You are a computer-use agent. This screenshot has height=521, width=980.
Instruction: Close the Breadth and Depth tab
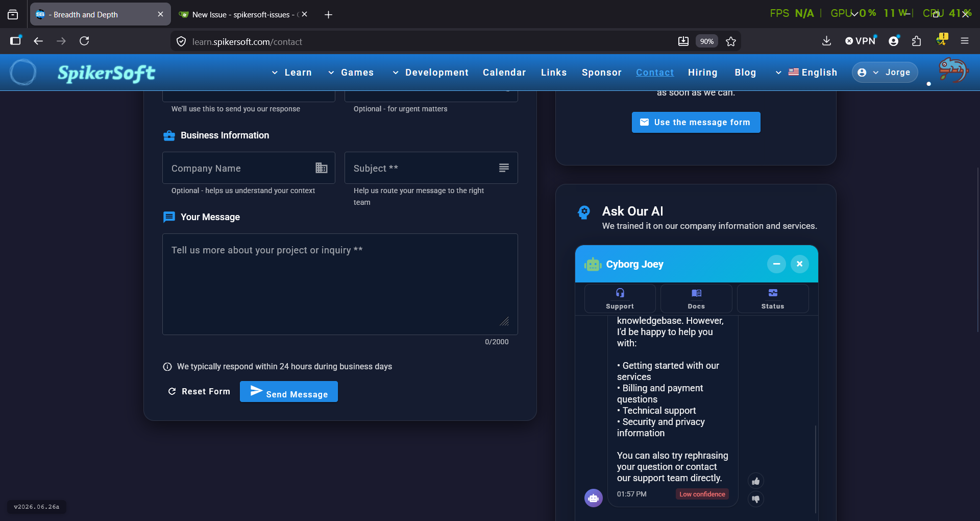pyautogui.click(x=161, y=14)
